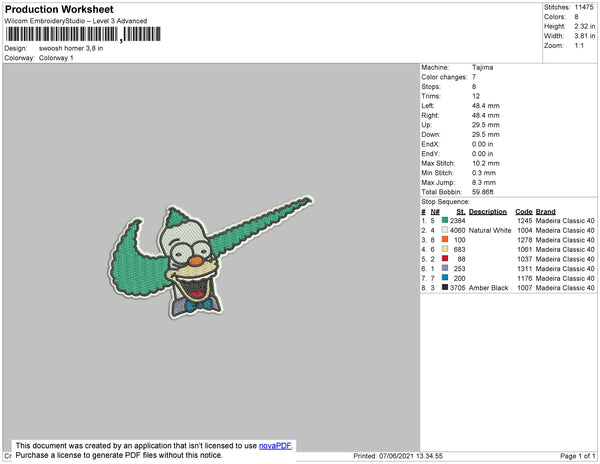Click thread code '1278' in row 3
This screenshot has width=600, height=464.
525,240
